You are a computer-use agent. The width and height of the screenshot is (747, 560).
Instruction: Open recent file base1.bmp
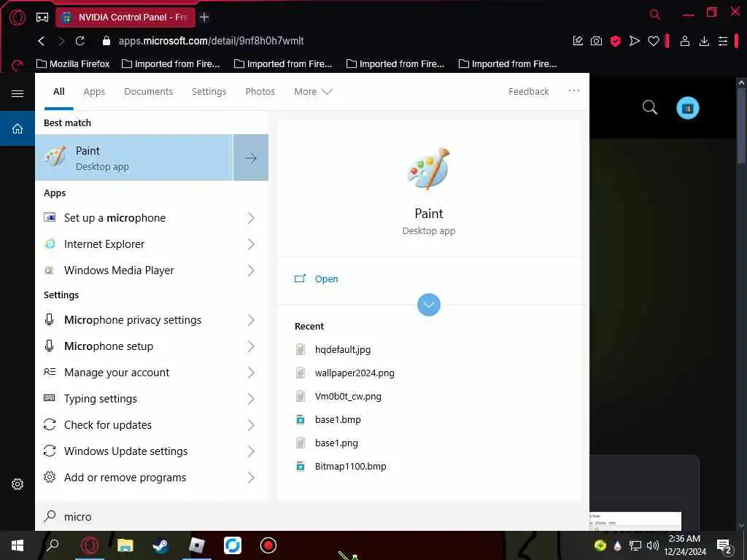338,419
